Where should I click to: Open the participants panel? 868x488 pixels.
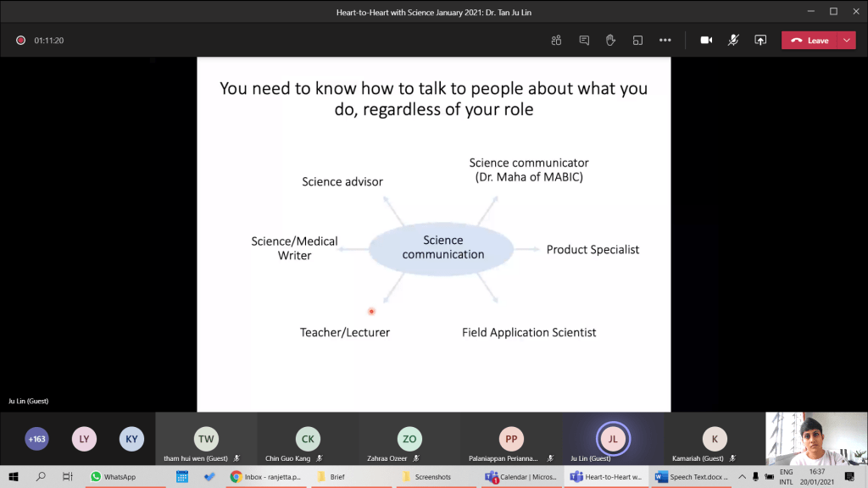pos(556,40)
